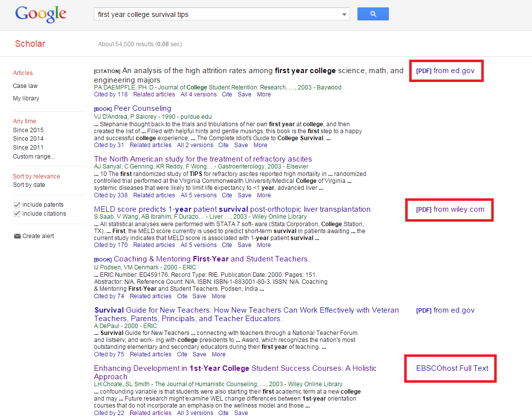
Task: Click Cite under Survival Guide result
Action: point(182,354)
